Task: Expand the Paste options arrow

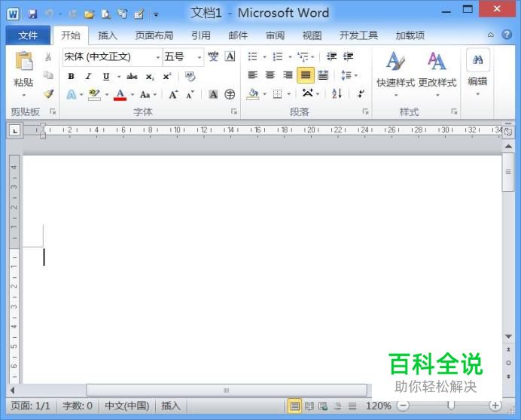Action: click(x=23, y=96)
